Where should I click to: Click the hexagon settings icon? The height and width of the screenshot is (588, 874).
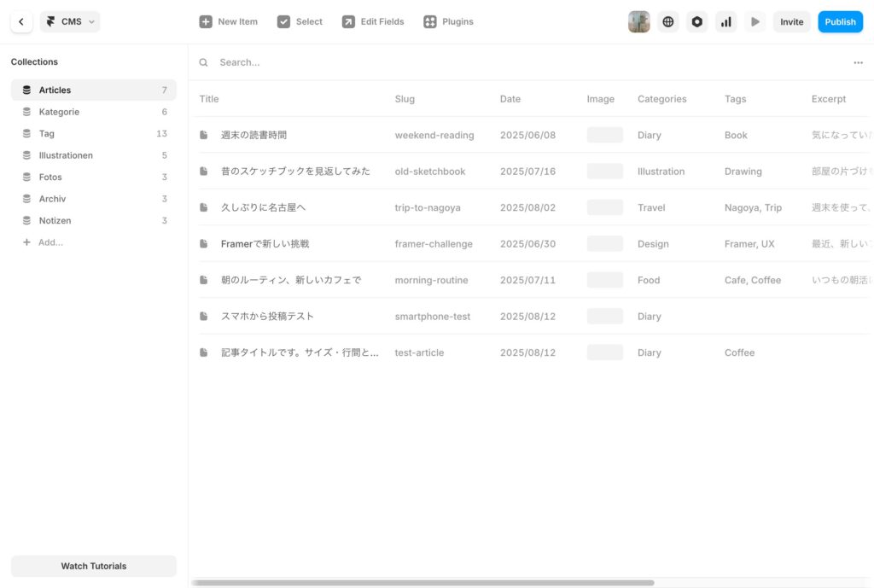click(x=697, y=22)
